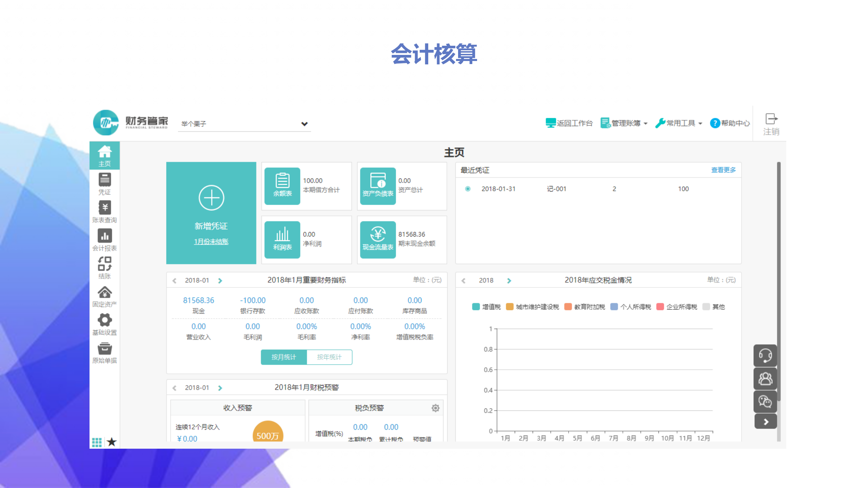Open the 余额表 balance sheet tile
Viewport: 868px width, 488px height.
tap(282, 186)
